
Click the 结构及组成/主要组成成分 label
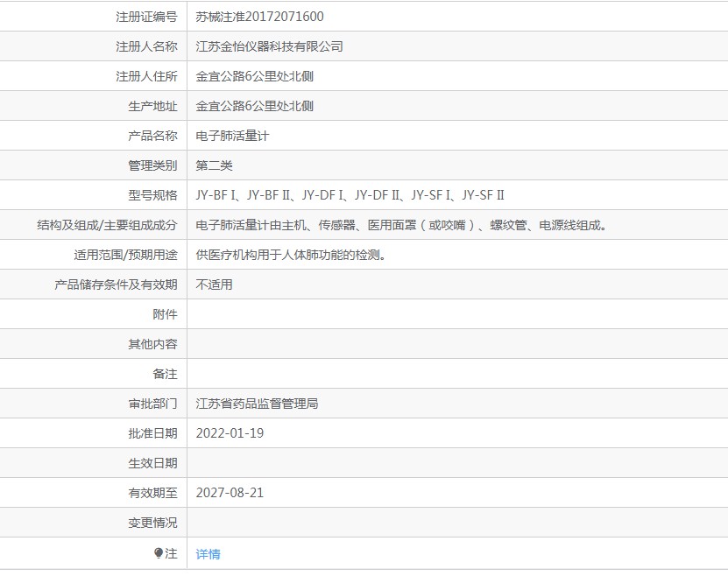point(107,225)
